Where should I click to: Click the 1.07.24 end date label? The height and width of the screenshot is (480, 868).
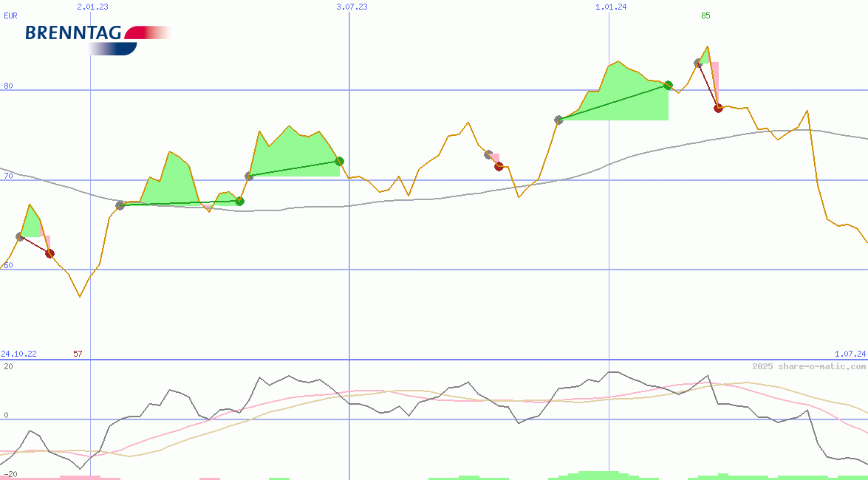pos(850,354)
